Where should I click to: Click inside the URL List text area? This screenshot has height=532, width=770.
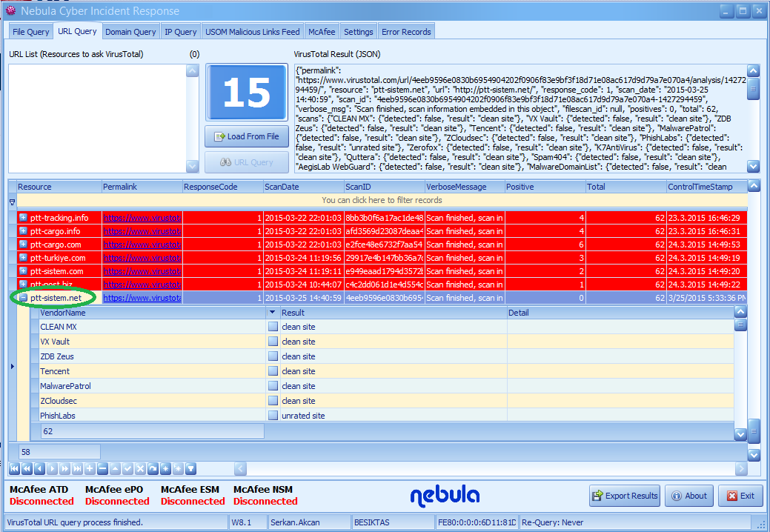(x=97, y=119)
